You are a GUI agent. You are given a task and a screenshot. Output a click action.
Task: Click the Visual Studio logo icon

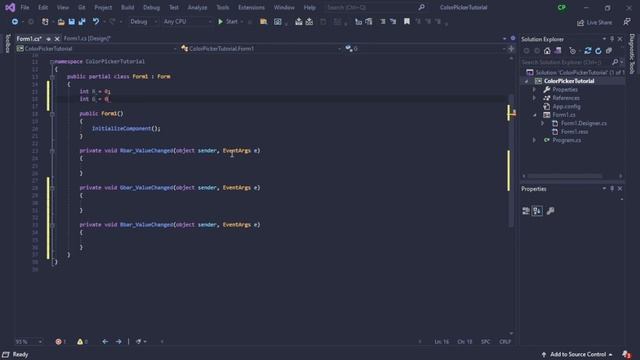pyautogui.click(x=10, y=7)
